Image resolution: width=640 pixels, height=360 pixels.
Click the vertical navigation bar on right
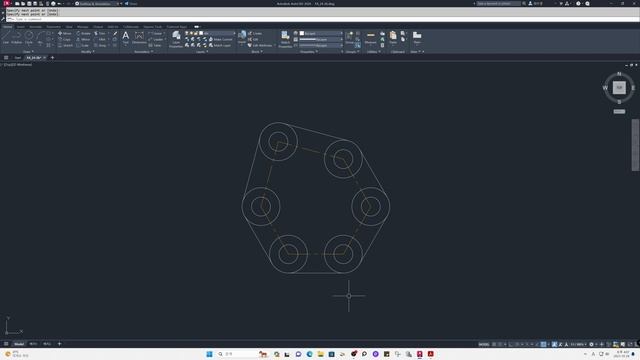[635, 145]
